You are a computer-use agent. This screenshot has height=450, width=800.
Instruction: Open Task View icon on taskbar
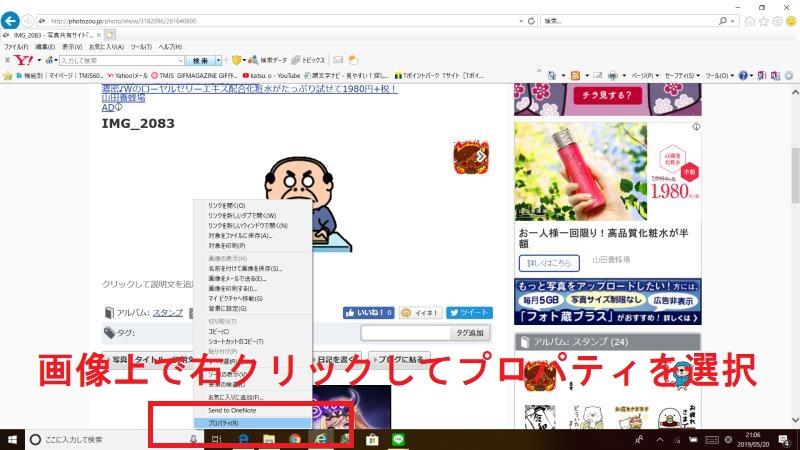(216, 439)
